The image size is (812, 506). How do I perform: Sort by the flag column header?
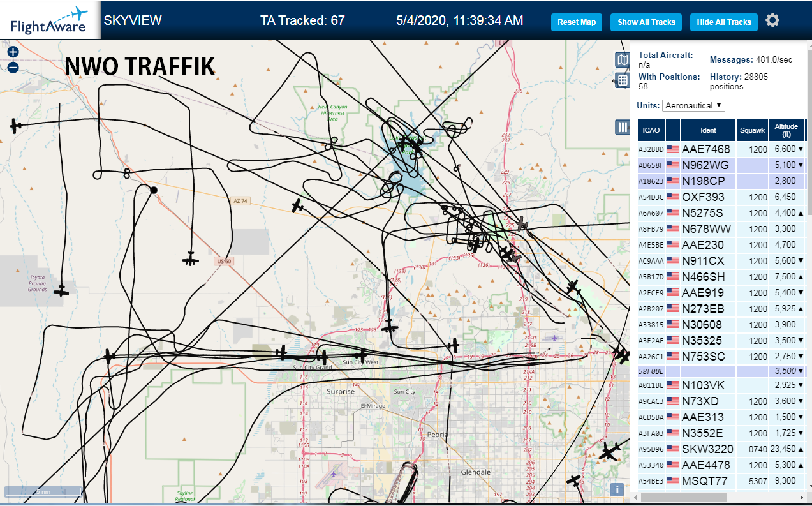pos(673,130)
